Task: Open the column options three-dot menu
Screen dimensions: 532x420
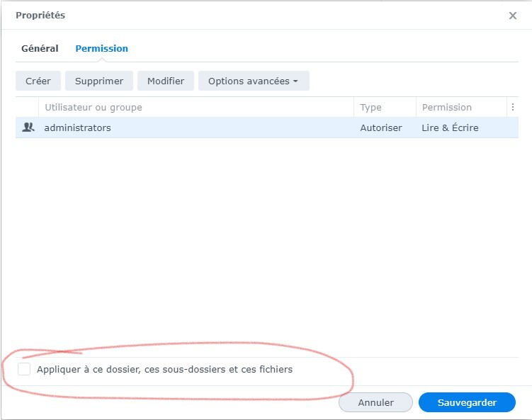Action: (x=513, y=107)
